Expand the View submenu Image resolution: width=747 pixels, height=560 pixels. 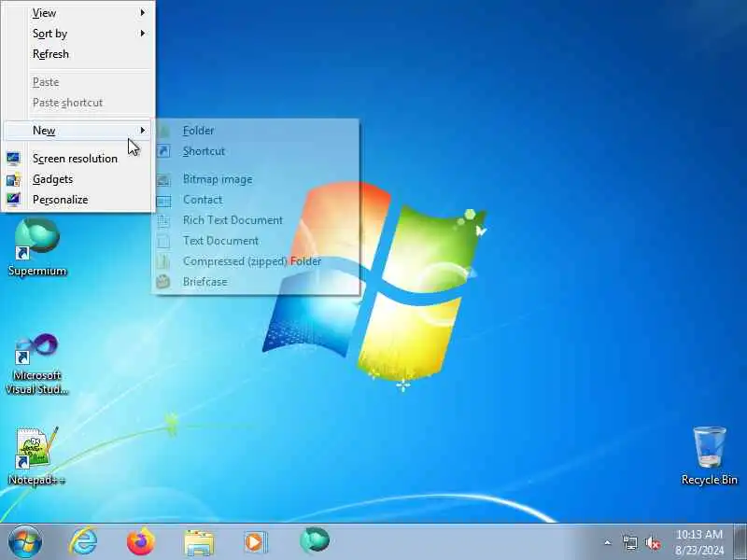tap(78, 13)
